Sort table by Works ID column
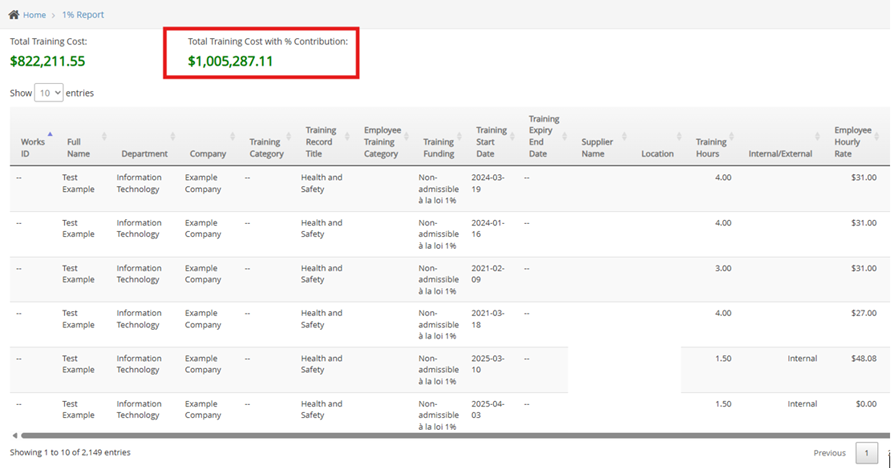This screenshot has height=468, width=893. (33, 148)
